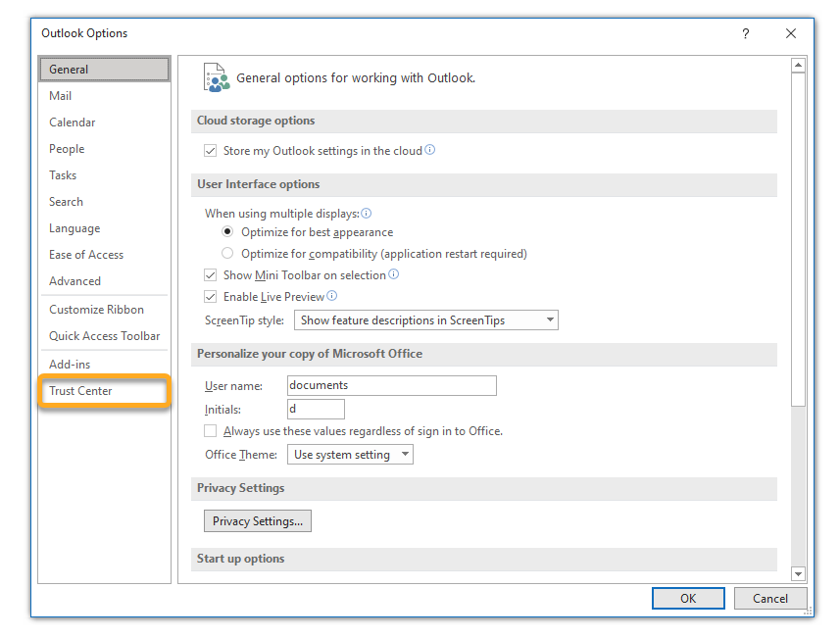Open the General category
The image size is (840, 638).
[x=105, y=70]
